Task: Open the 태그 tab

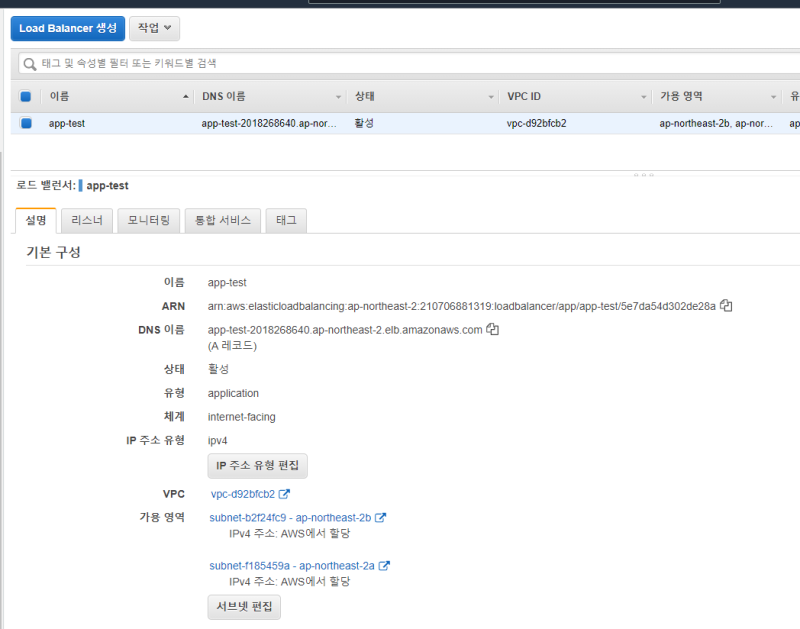Action: [286, 220]
